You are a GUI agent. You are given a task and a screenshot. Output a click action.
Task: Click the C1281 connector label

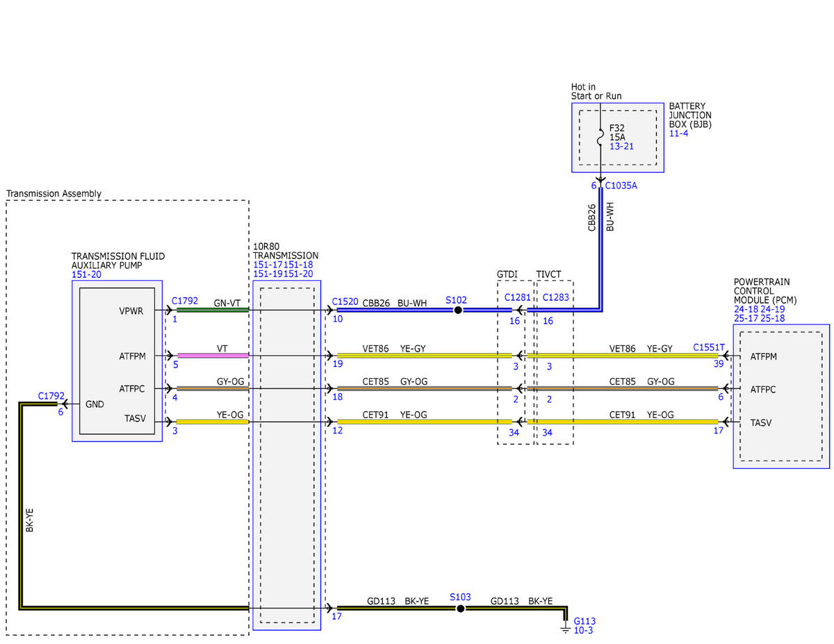pyautogui.click(x=518, y=297)
